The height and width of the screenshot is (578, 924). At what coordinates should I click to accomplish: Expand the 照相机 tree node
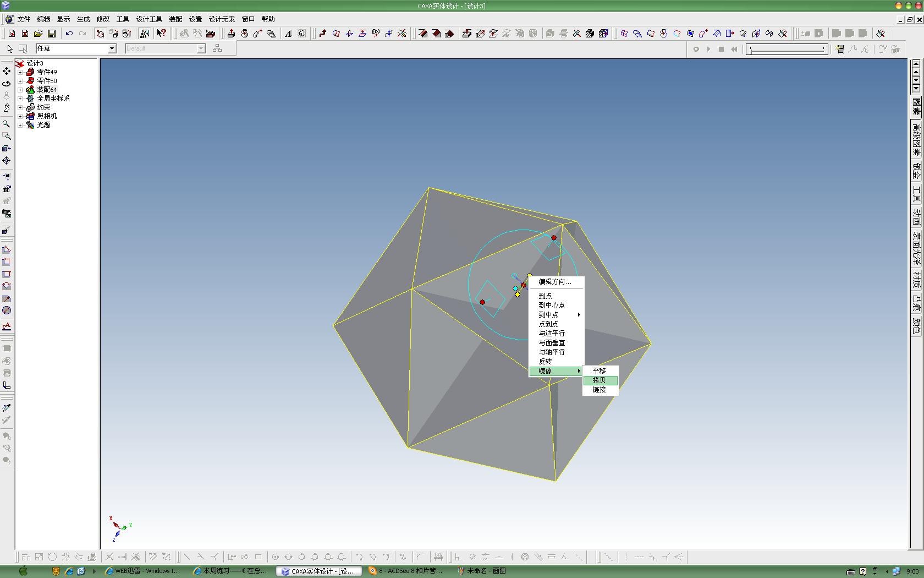click(x=20, y=116)
